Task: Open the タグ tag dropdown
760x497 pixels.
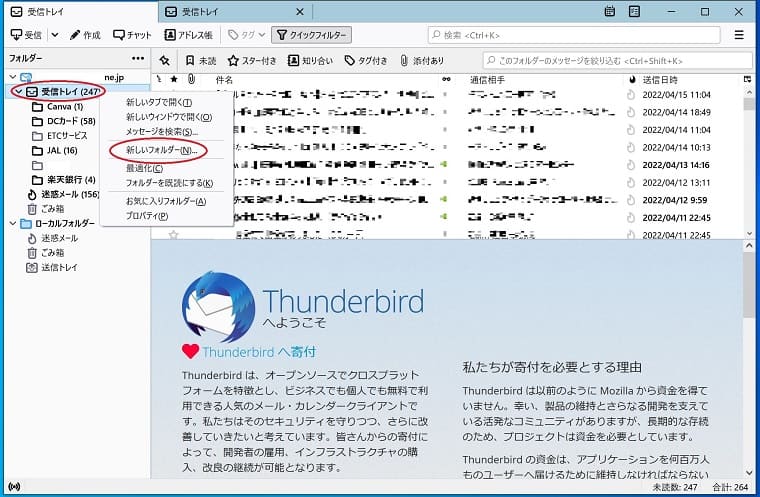Action: 247,35
